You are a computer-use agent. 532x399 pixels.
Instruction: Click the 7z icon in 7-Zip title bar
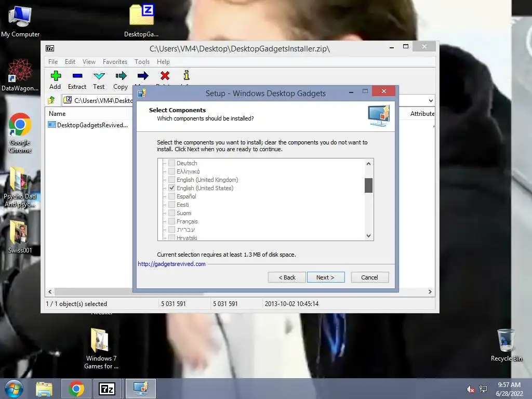(50, 48)
